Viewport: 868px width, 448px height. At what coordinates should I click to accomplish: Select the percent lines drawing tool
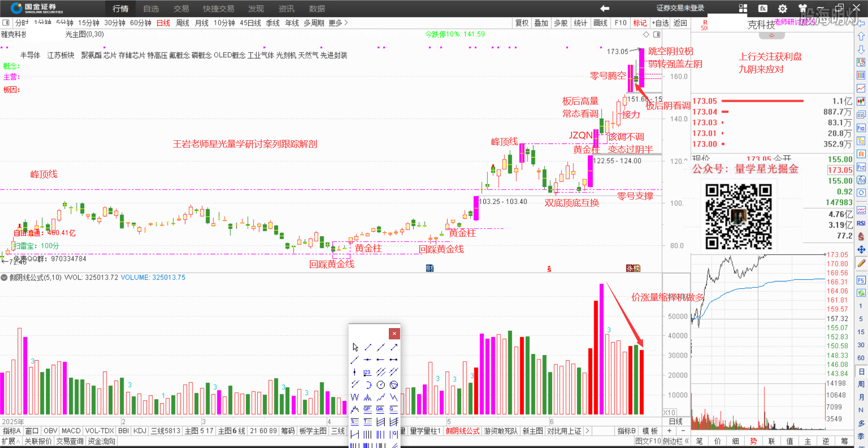pyautogui.click(x=355, y=422)
